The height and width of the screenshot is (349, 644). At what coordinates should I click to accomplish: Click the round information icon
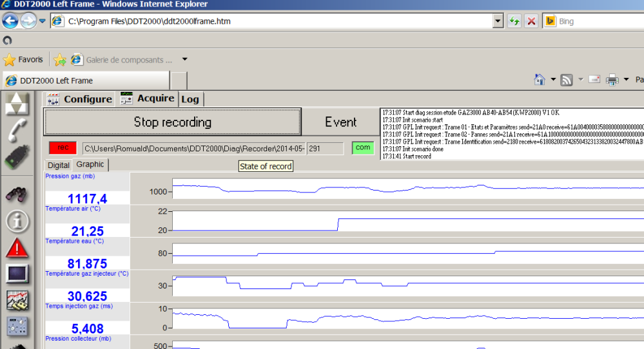pyautogui.click(x=17, y=221)
